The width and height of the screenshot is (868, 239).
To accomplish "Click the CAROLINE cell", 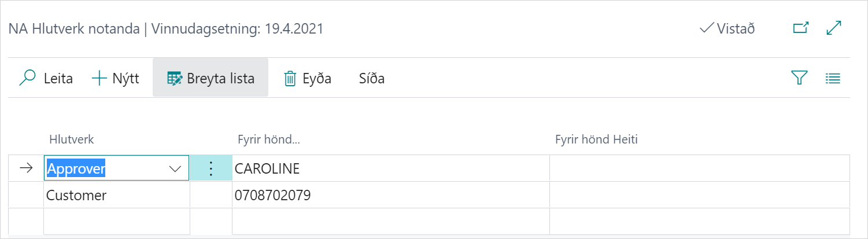I will coord(390,168).
